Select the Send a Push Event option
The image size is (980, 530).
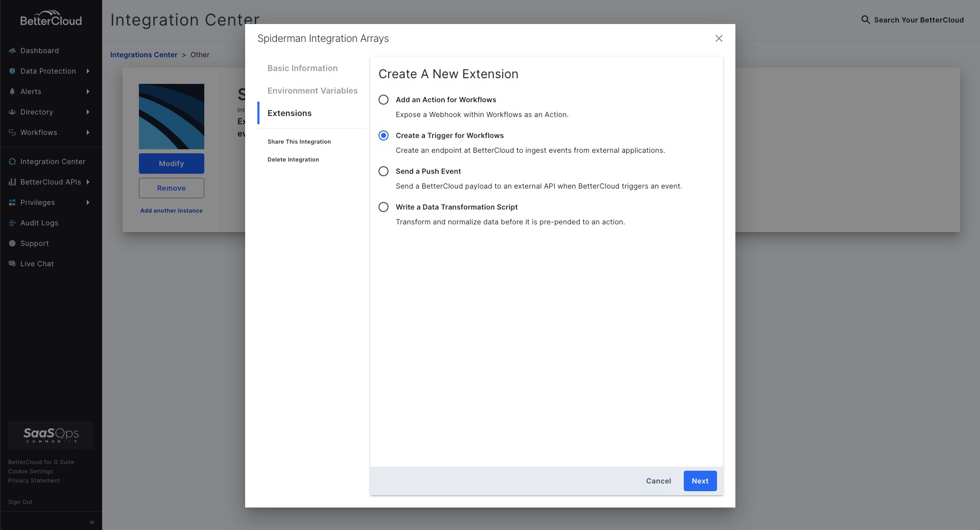coord(384,171)
